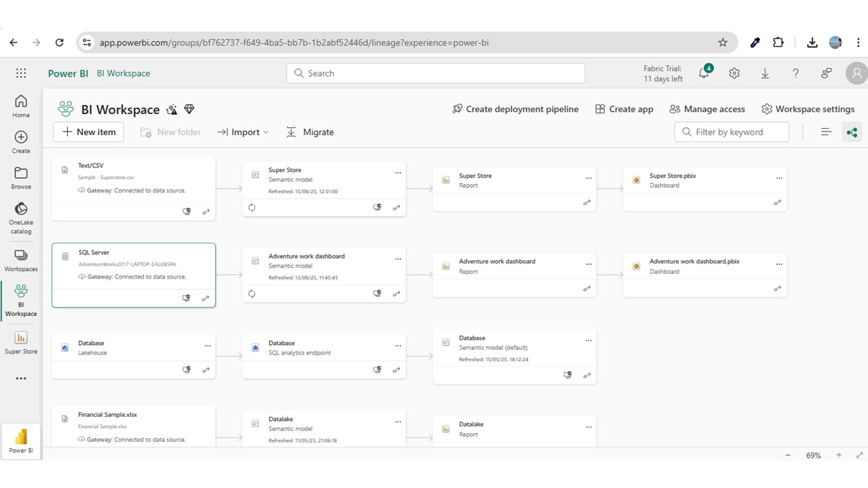
Task: Bookmark this page with the star
Action: 723,42
